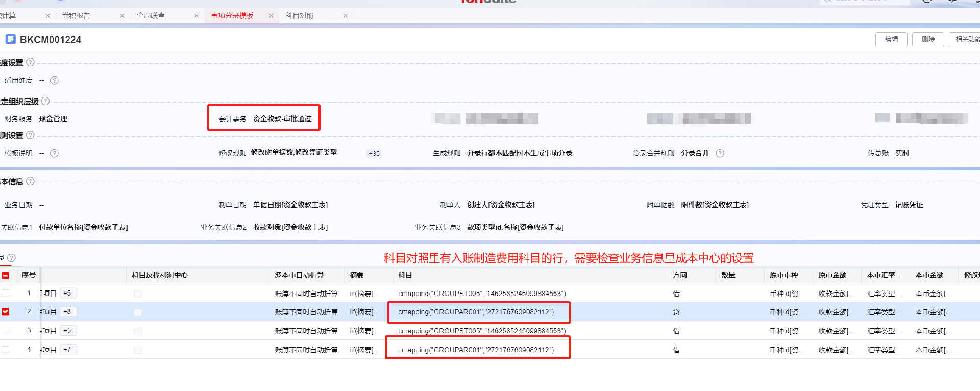Check the row 4 selection checkbox
Screen dimensions: 980x391
pyautogui.click(x=6, y=350)
